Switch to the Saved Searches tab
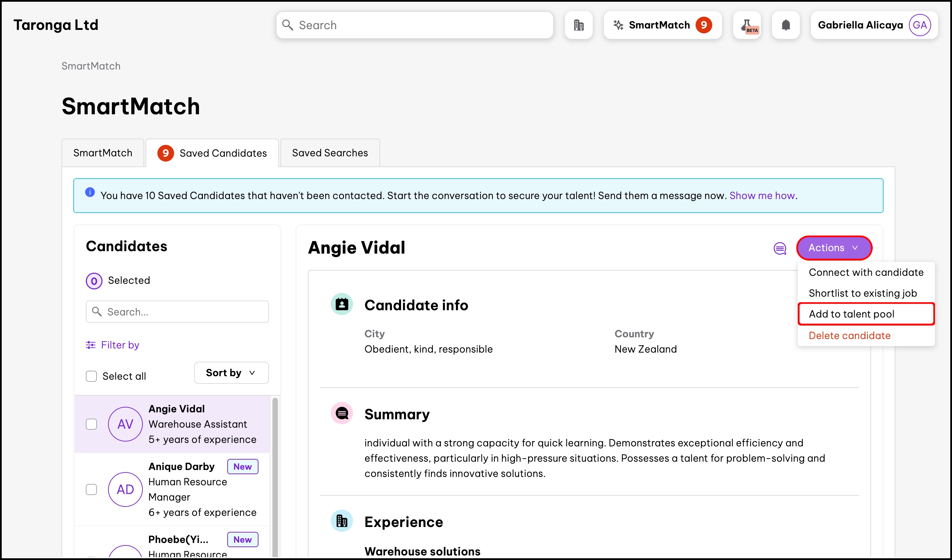The height and width of the screenshot is (560, 952). click(x=329, y=153)
